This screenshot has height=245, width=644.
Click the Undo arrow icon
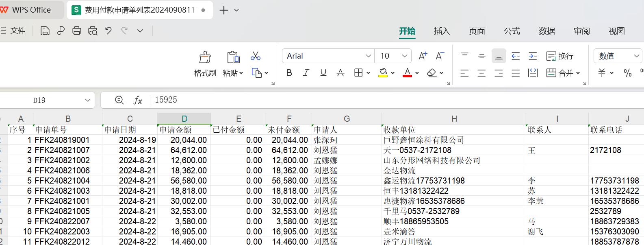click(x=108, y=31)
